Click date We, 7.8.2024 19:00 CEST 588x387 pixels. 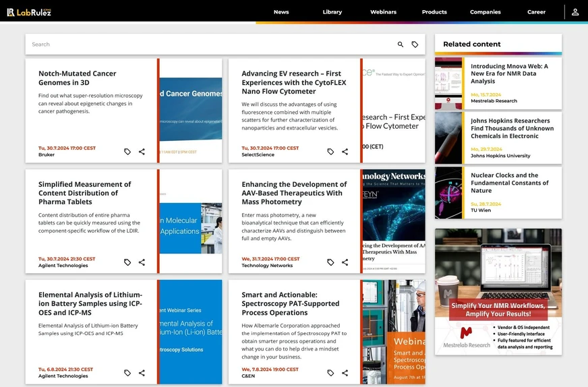270,369
